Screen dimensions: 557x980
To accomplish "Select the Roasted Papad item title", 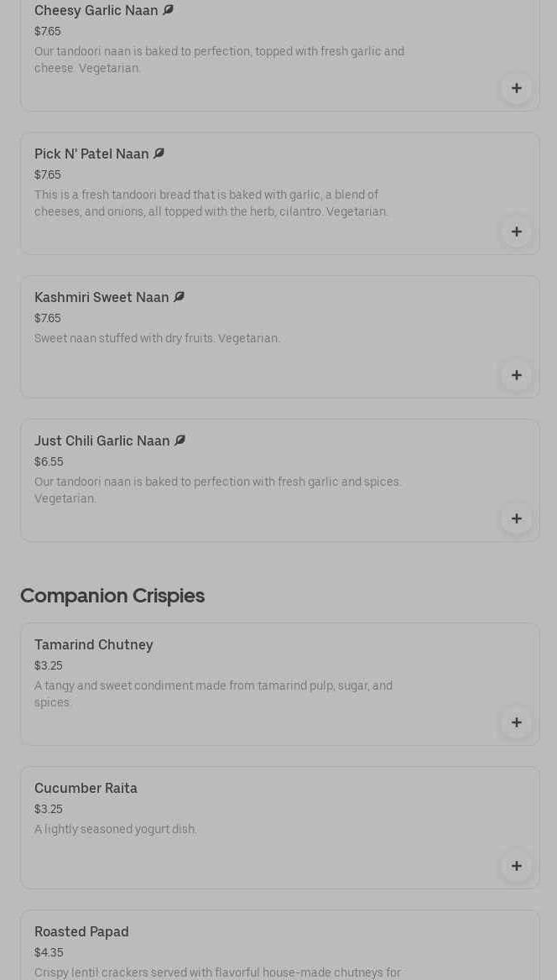I will [x=81, y=932].
